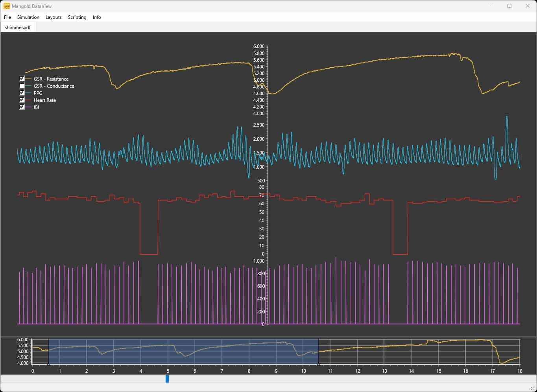Click the 70 heart rate axis value
Viewport: 537px width, 392px height.
262,195
